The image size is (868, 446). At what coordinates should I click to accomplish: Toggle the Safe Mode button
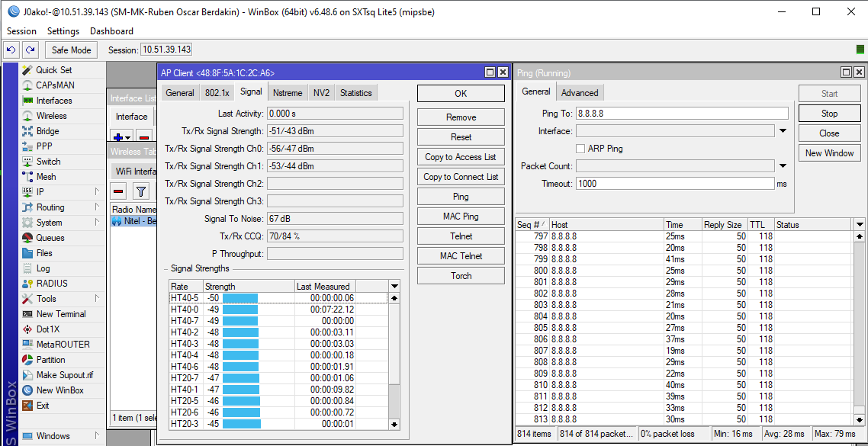71,50
